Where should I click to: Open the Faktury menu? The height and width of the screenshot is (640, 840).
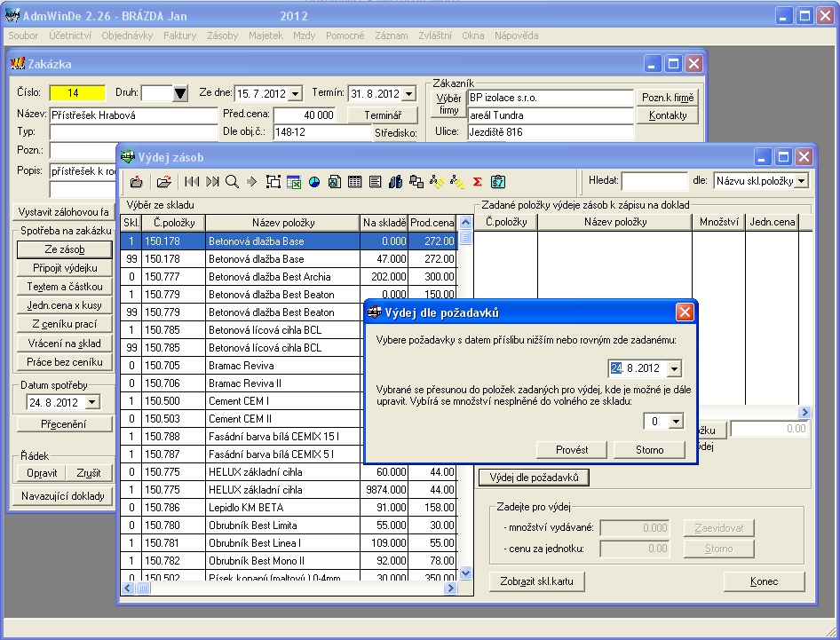coord(179,36)
